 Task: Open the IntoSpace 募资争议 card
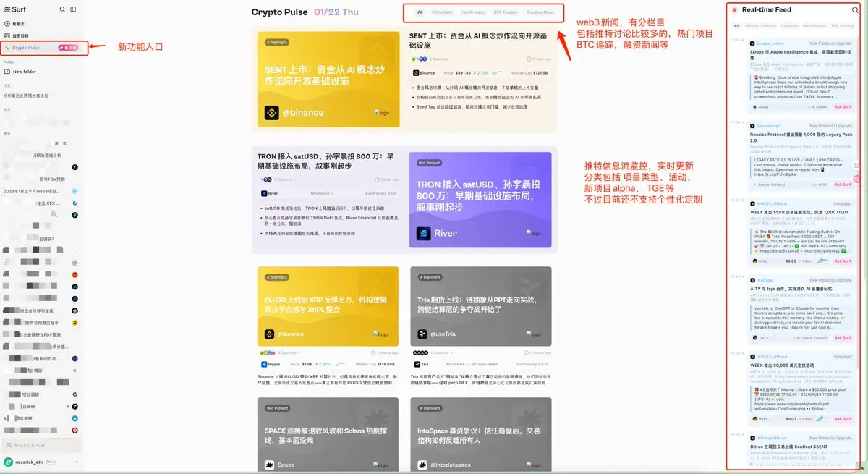point(480,436)
